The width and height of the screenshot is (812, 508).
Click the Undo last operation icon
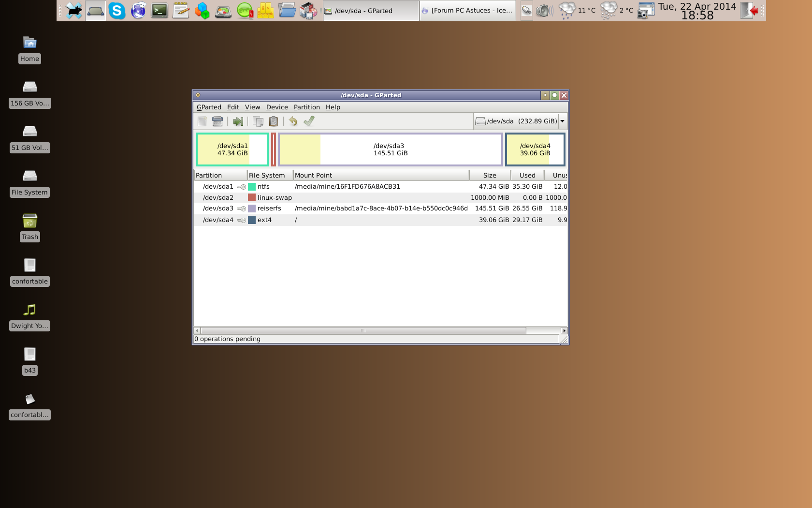point(293,121)
